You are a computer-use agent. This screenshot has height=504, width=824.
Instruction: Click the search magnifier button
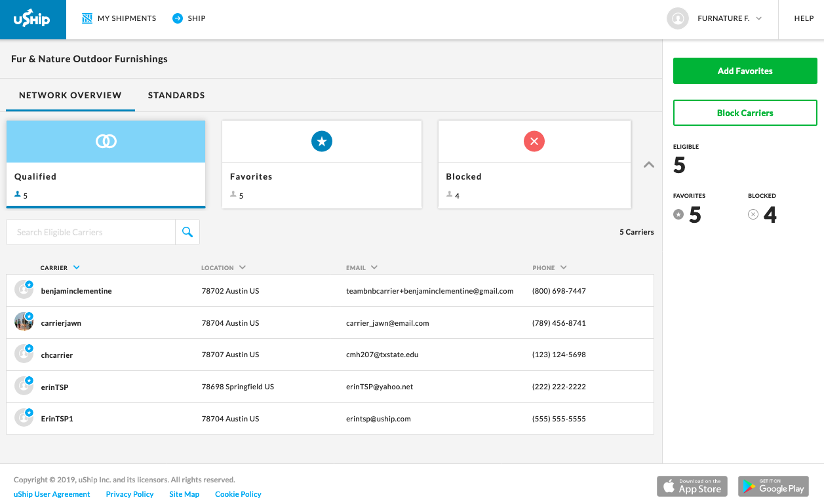click(187, 232)
